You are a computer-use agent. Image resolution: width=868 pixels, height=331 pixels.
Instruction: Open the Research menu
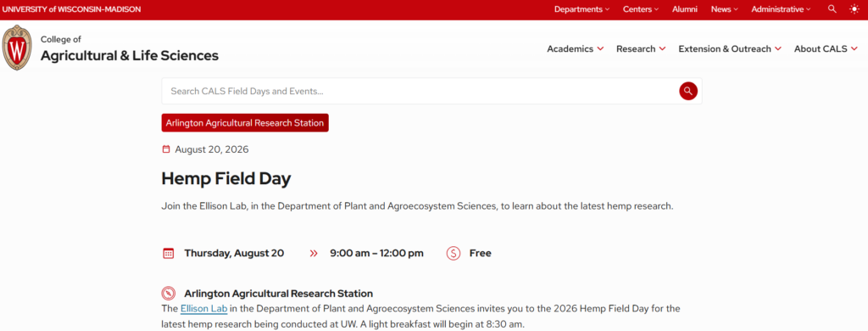coord(641,48)
